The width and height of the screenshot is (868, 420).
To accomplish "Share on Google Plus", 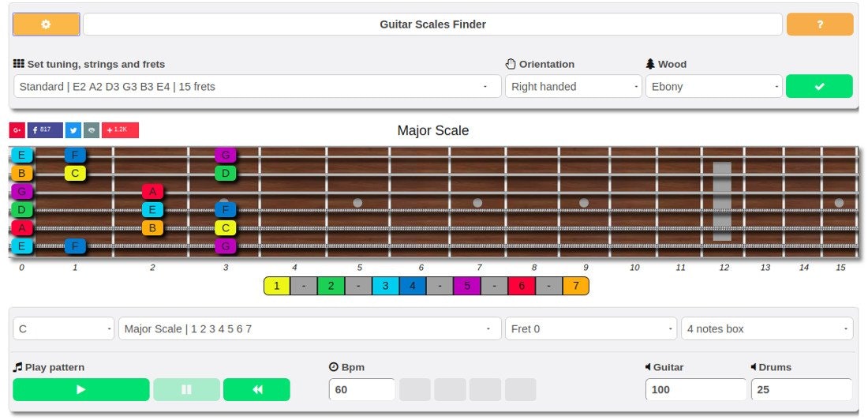I will [x=17, y=130].
